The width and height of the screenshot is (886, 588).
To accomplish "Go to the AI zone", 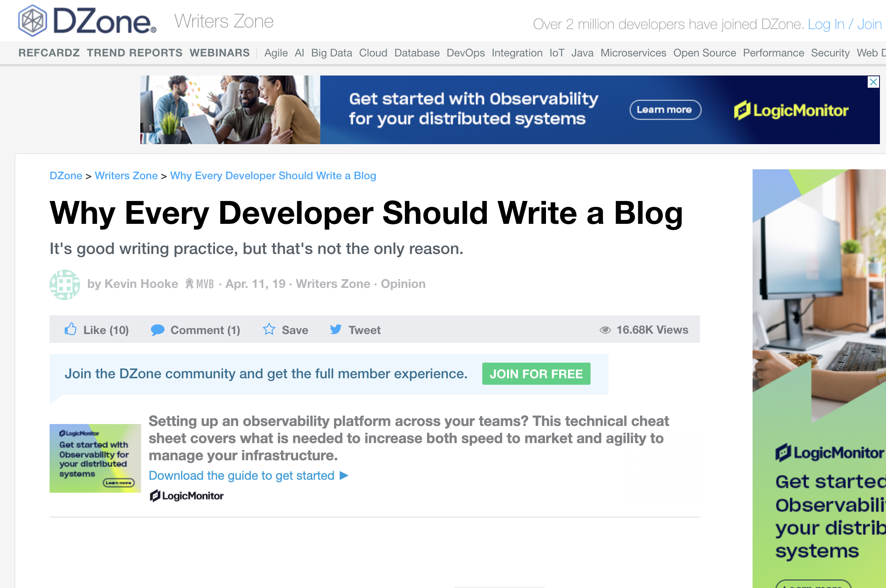I will (299, 53).
